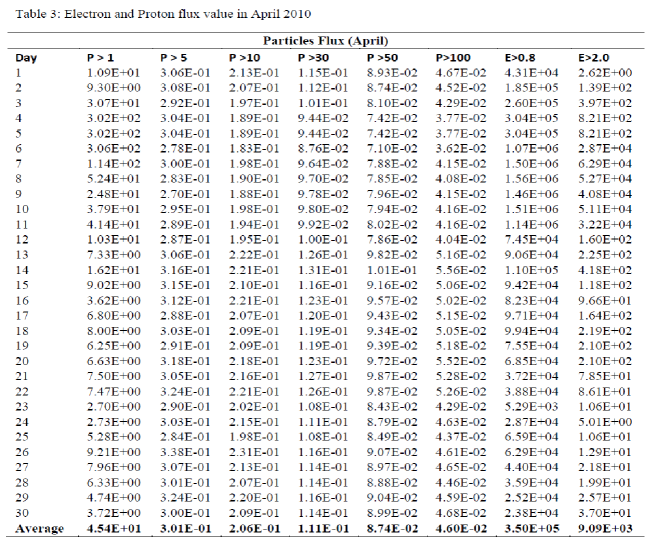Screen dimensions: 654x545
Task: Click day 9 P > 1 value 2.48E+01
Action: pyautogui.click(x=113, y=194)
